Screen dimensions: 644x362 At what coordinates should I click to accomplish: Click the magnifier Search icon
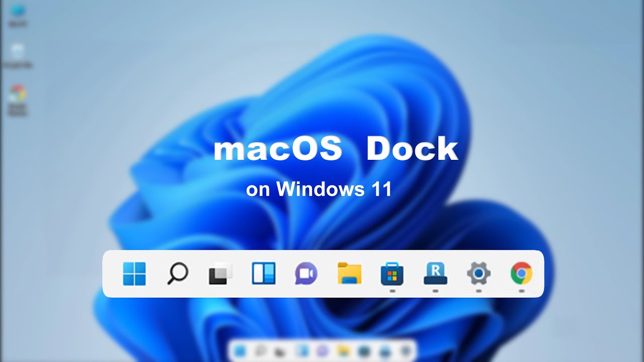[177, 274]
